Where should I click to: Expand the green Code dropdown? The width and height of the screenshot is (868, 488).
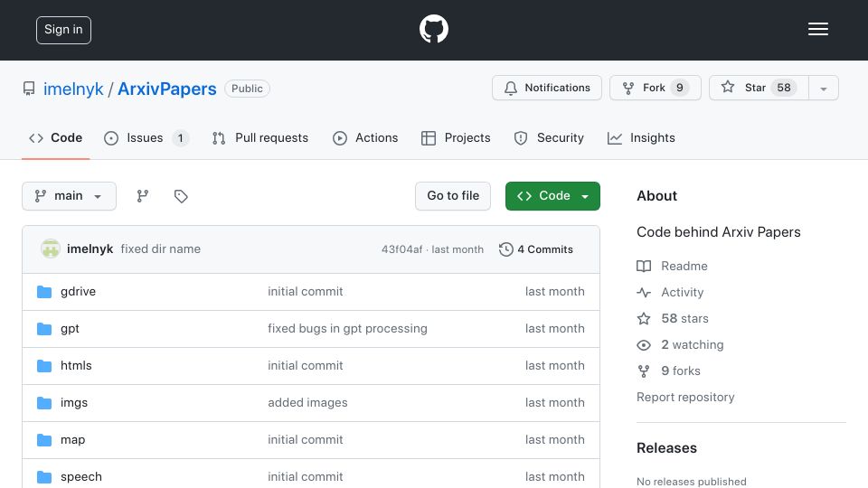click(x=552, y=196)
